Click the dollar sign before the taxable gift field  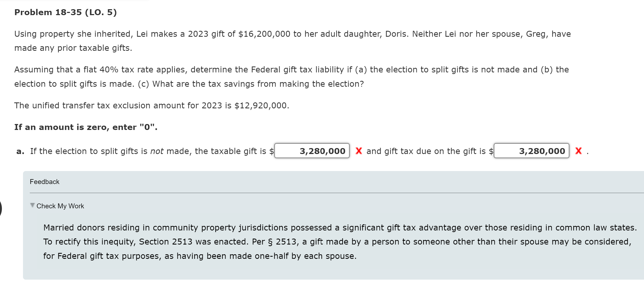point(271,151)
